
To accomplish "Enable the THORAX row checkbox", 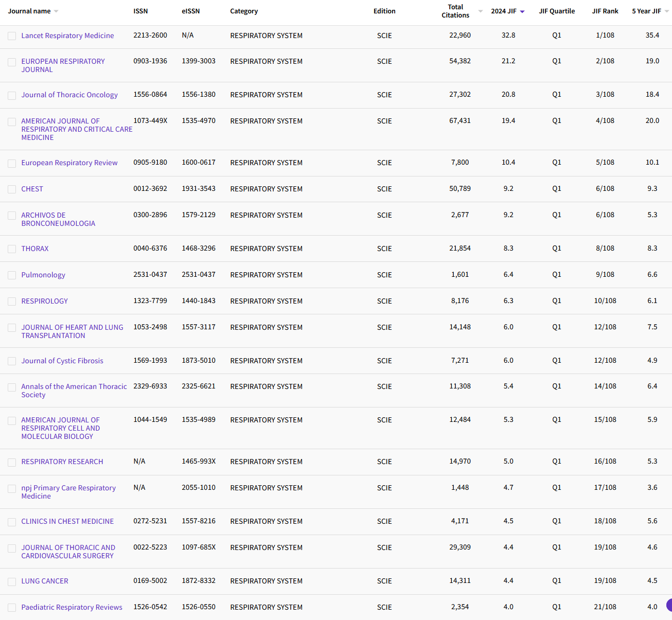I will point(12,249).
